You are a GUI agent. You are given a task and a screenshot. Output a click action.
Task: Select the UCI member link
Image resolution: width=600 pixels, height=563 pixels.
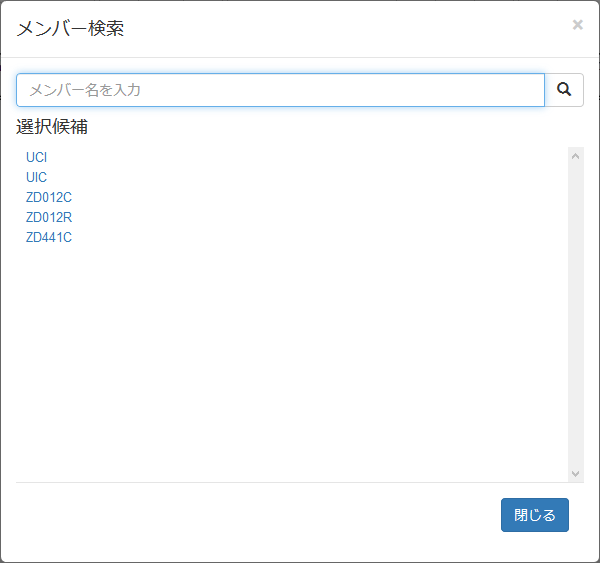(x=36, y=157)
